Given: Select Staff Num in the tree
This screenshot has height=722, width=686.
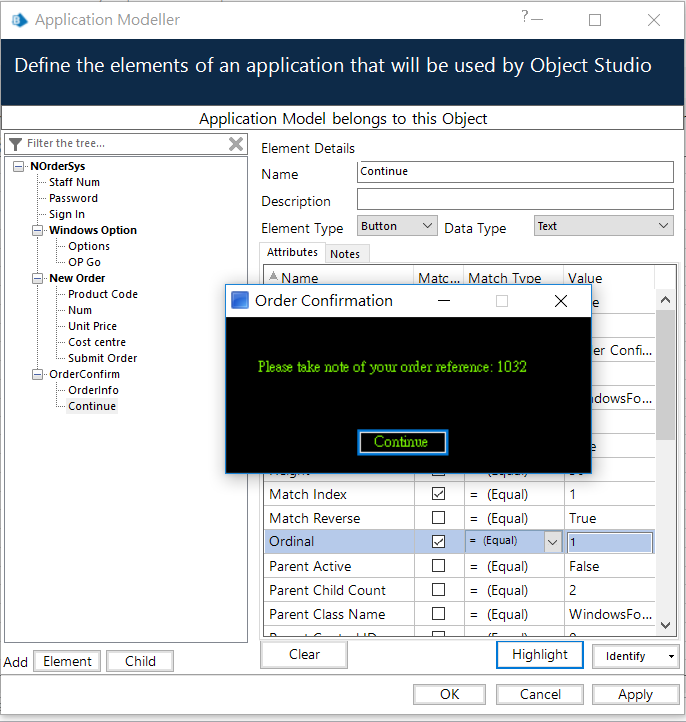Looking at the screenshot, I should point(75,182).
